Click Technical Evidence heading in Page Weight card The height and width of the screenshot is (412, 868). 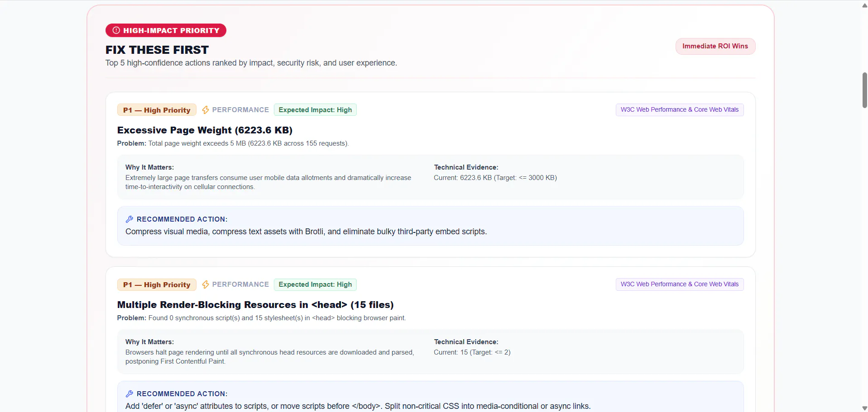[x=466, y=167]
